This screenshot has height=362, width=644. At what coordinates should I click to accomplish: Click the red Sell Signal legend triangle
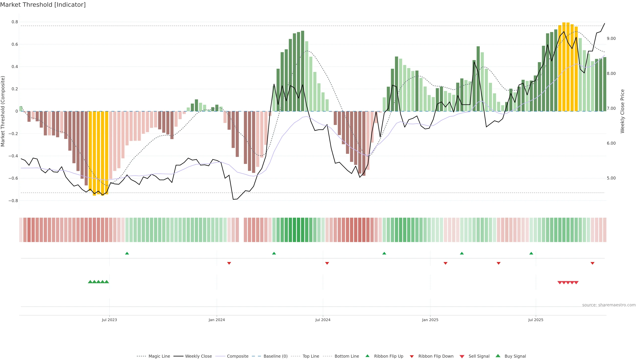pos(462,356)
